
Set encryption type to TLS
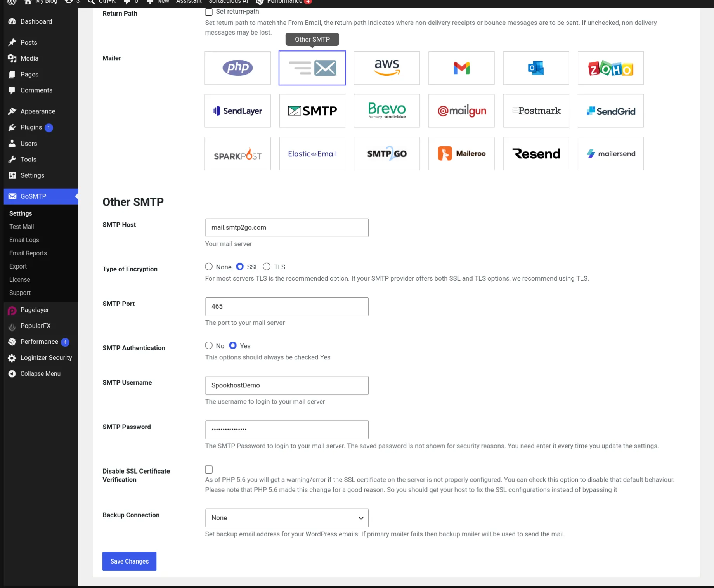[x=267, y=267]
